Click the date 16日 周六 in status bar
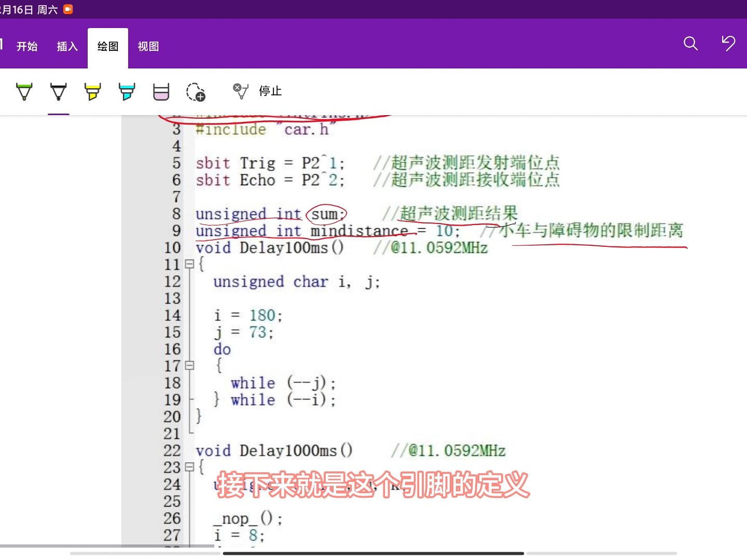Screen dimensions: 747x560 (35, 9)
